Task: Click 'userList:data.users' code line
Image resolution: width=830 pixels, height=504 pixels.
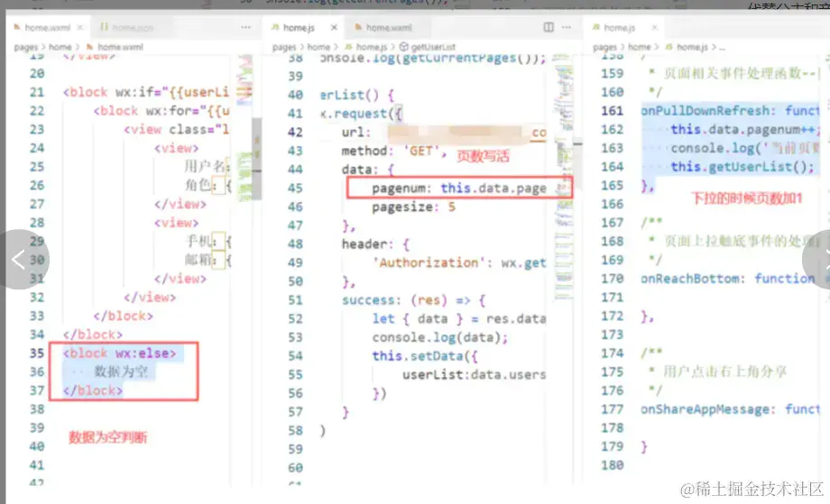Action: [474, 375]
